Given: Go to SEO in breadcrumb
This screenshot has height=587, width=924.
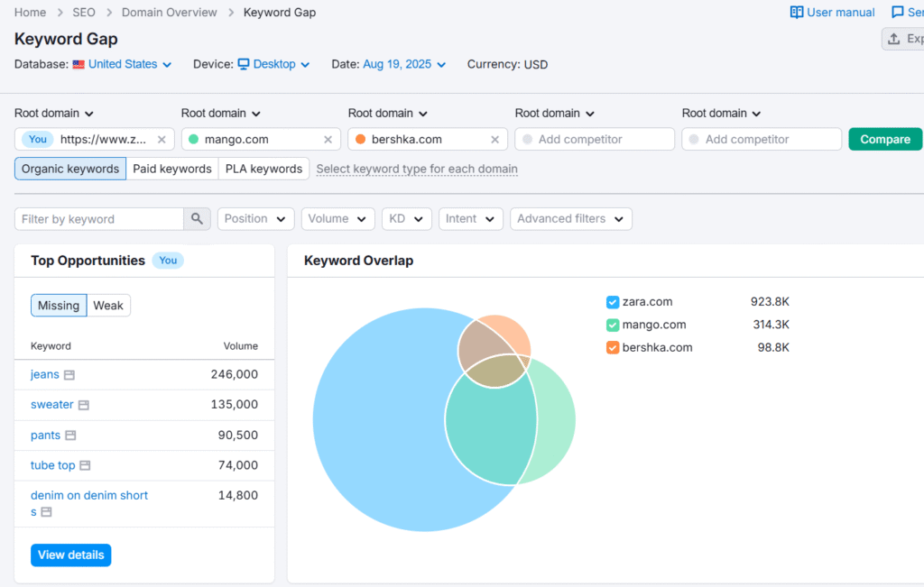Looking at the screenshot, I should (84, 13).
